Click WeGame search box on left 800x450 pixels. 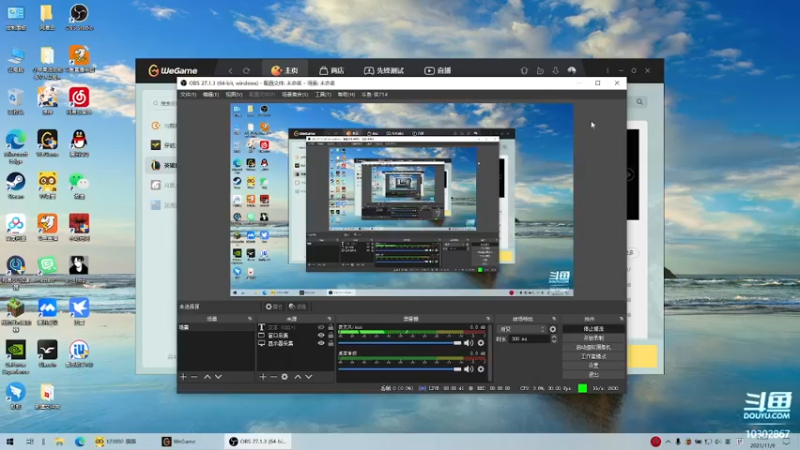tap(163, 103)
